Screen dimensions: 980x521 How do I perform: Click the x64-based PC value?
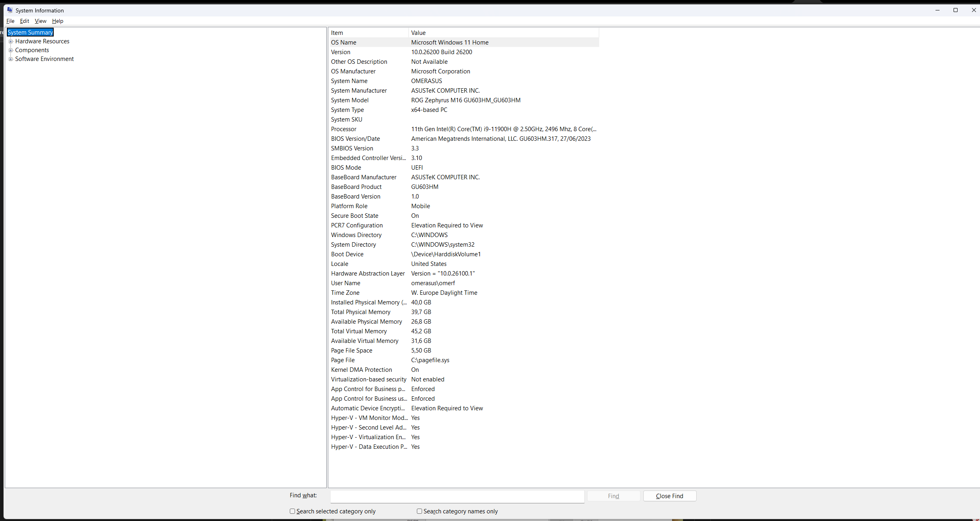pos(429,110)
